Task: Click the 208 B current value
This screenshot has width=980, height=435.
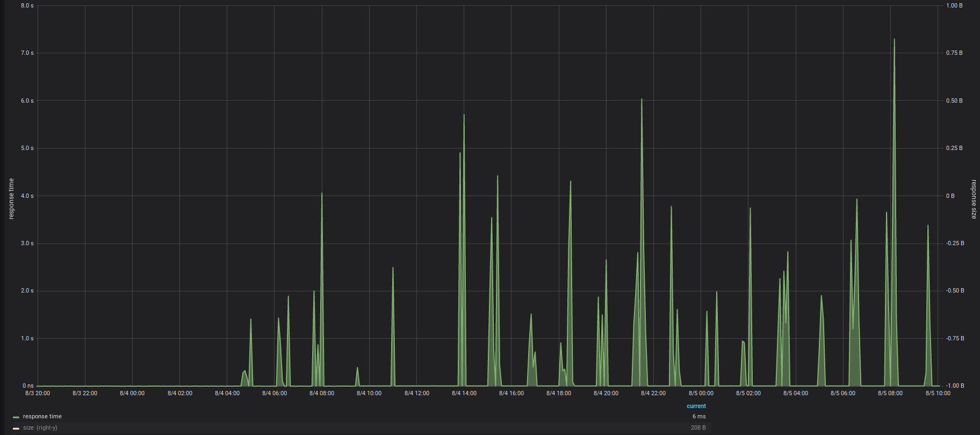Action: coord(698,428)
